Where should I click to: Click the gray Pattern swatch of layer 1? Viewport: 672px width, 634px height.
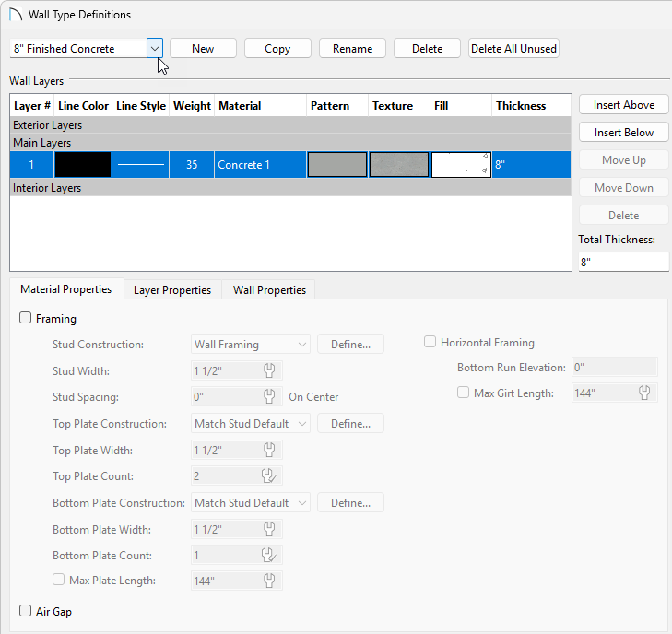tap(337, 165)
